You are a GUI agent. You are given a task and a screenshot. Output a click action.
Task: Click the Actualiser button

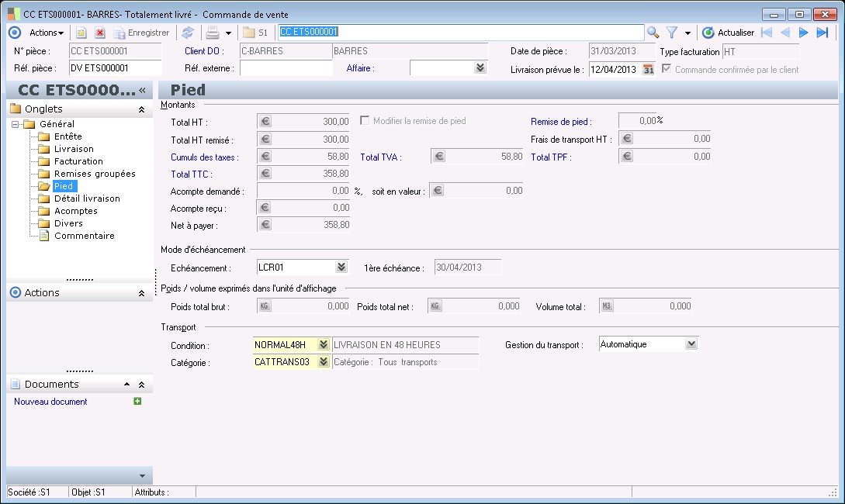click(x=728, y=33)
